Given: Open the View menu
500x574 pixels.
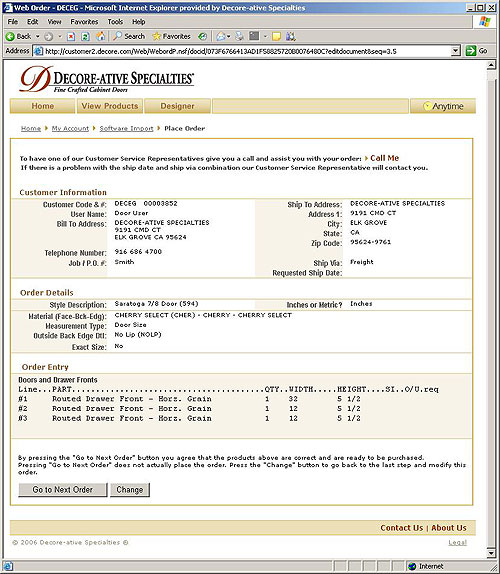Looking at the screenshot, I should 55,22.
